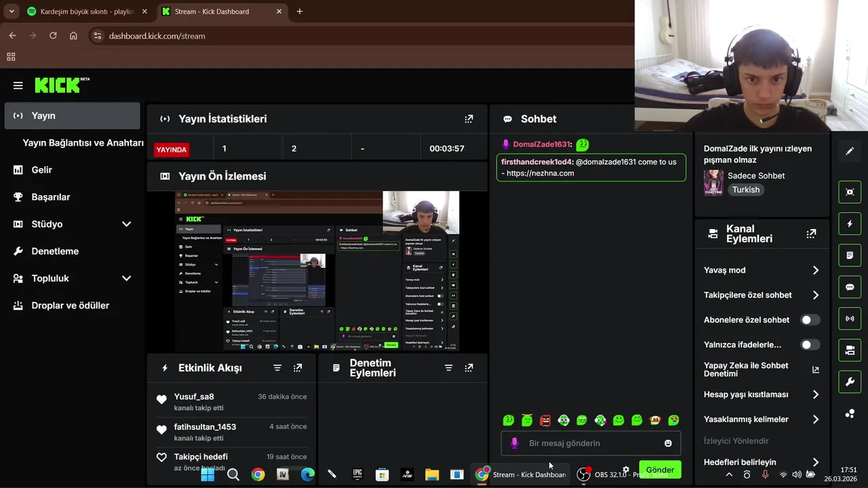Click the Sadece Sohbet category thumbnail
Image resolution: width=868 pixels, height=488 pixels.
coord(713,182)
